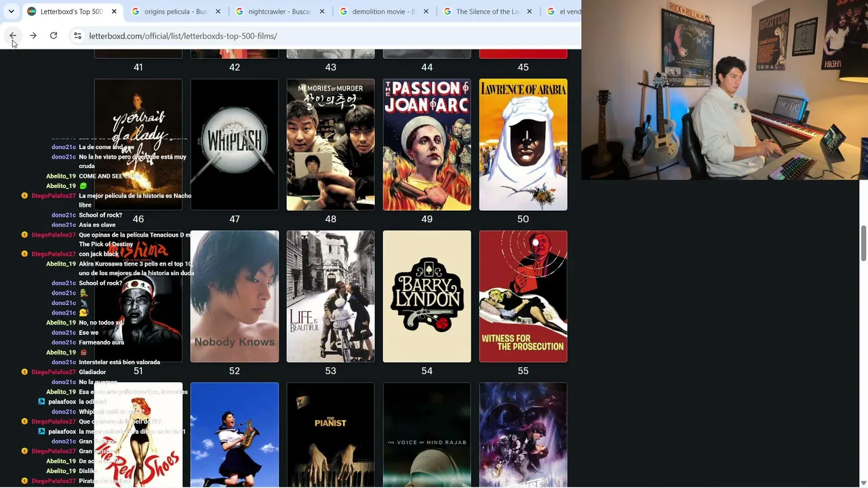The height and width of the screenshot is (488, 868).
Task: Click rank number 48 under Memories of Murder
Action: point(331,219)
